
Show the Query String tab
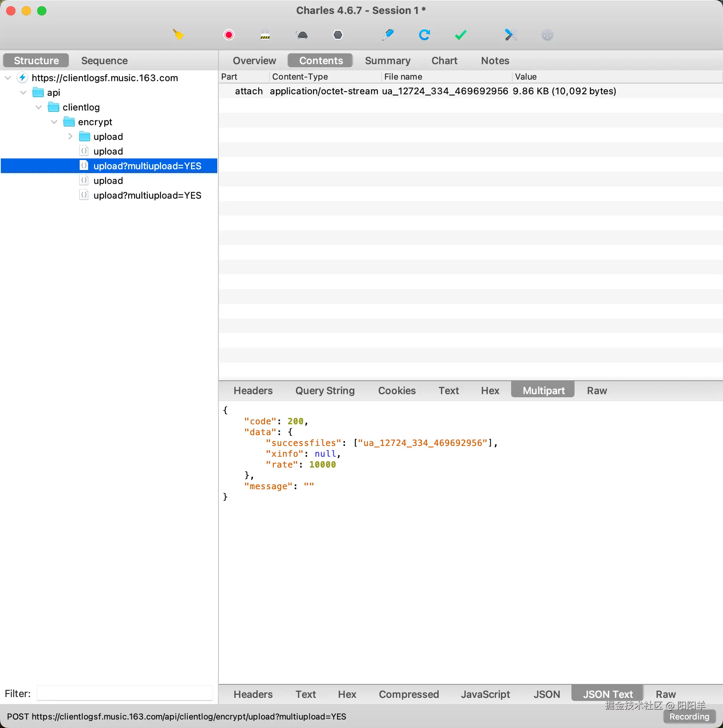(x=325, y=390)
